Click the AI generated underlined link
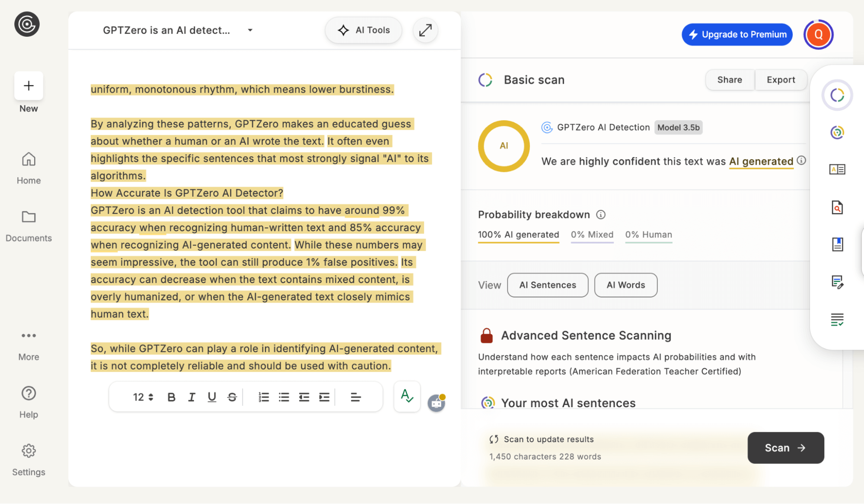This screenshot has width=864, height=504. pyautogui.click(x=761, y=162)
